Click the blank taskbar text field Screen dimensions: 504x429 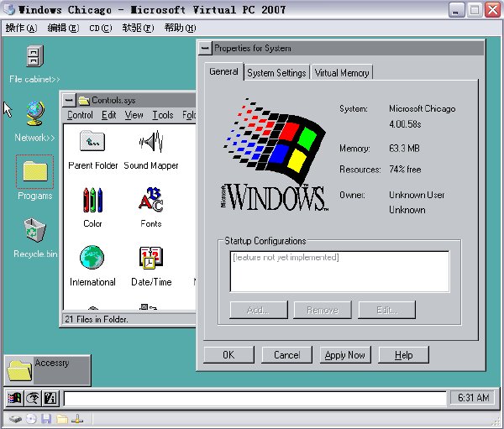(x=255, y=399)
